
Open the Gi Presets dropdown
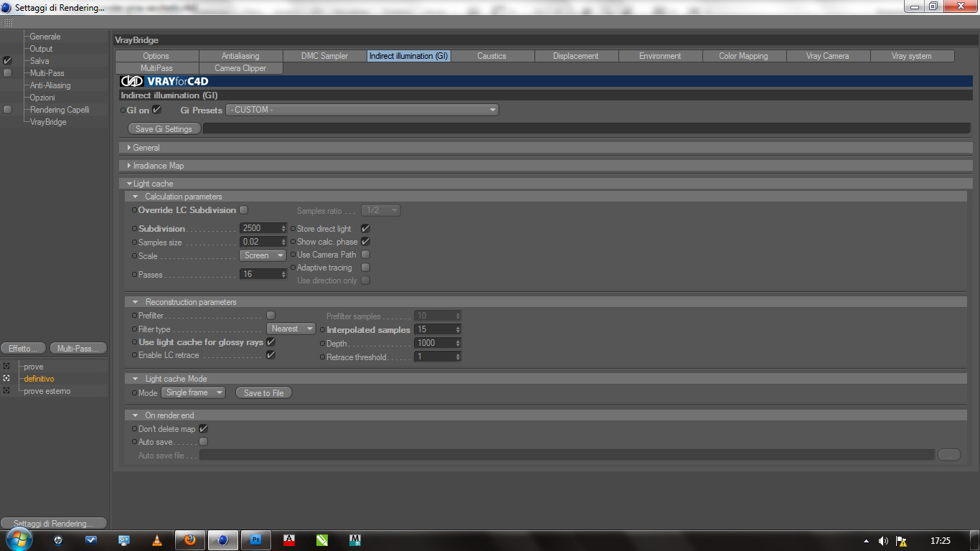pos(362,110)
